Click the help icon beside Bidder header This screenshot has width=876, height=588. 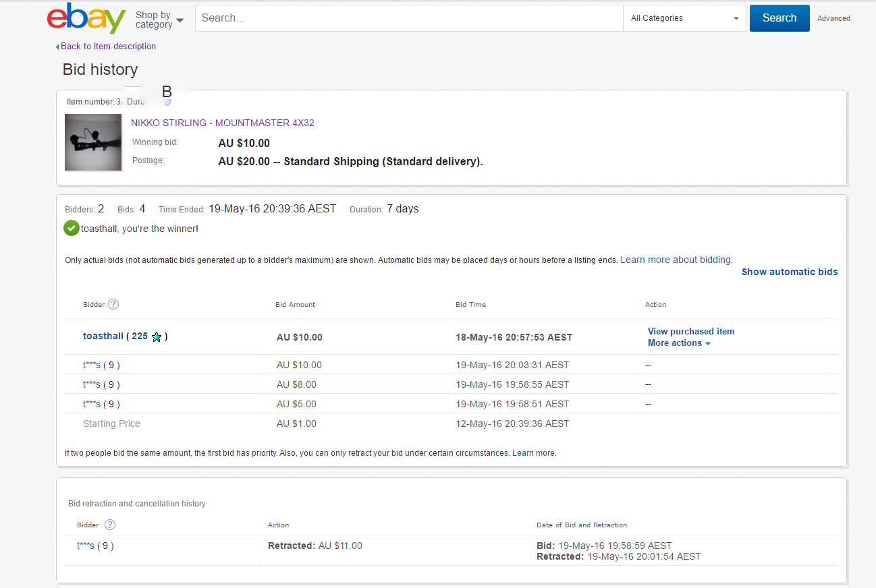click(113, 304)
